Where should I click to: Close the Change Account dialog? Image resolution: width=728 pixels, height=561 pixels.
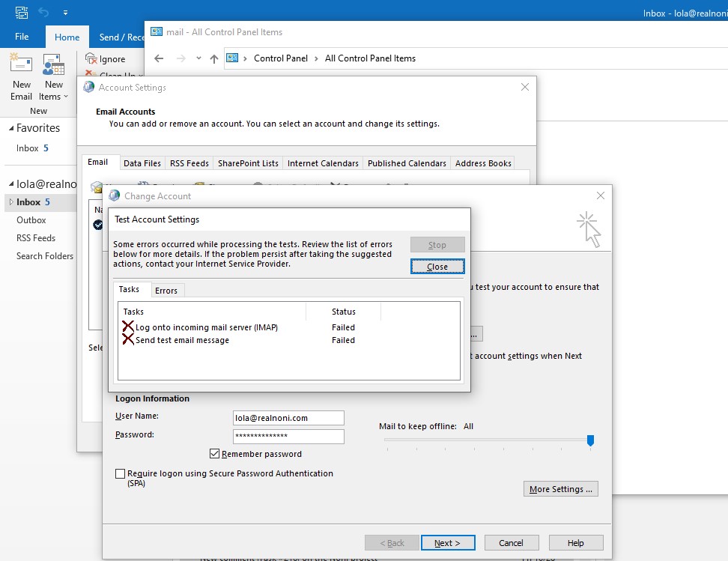(x=601, y=195)
